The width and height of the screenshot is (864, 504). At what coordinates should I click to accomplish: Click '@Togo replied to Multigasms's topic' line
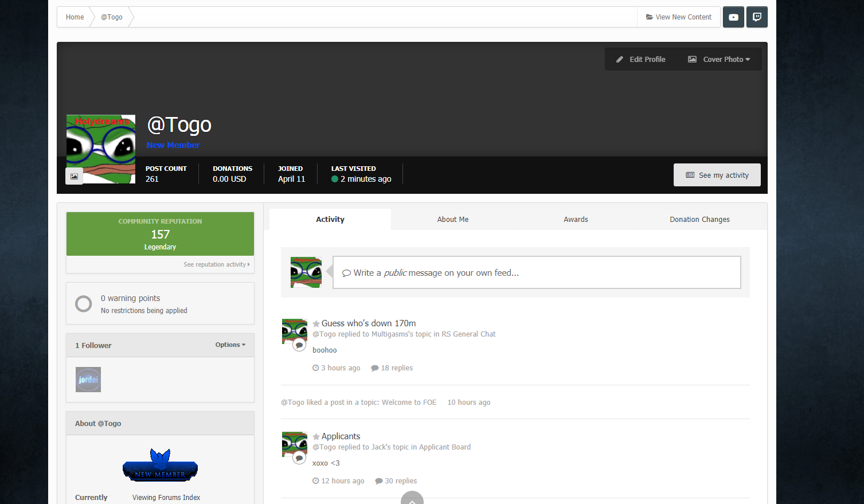(x=404, y=334)
